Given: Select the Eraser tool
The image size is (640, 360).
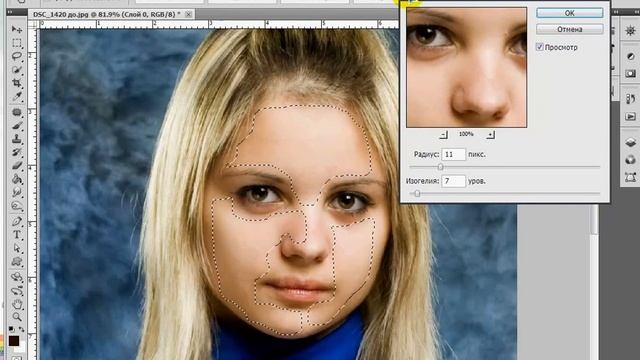Looking at the screenshot, I should [17, 166].
